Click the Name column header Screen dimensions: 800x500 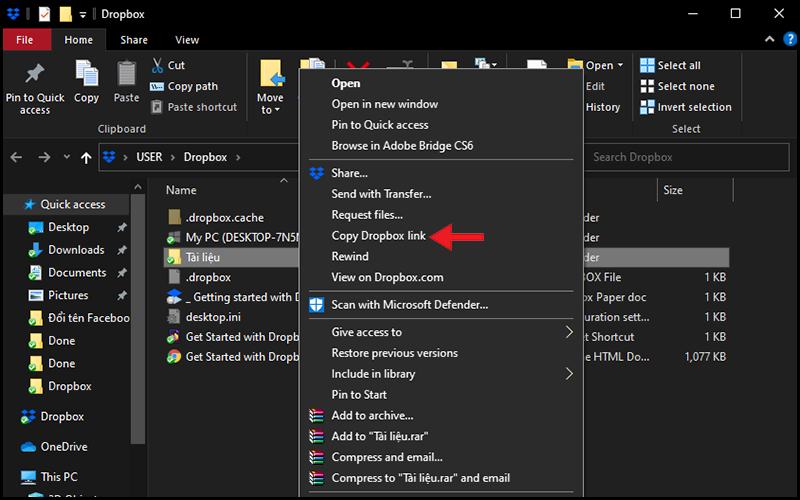point(181,190)
